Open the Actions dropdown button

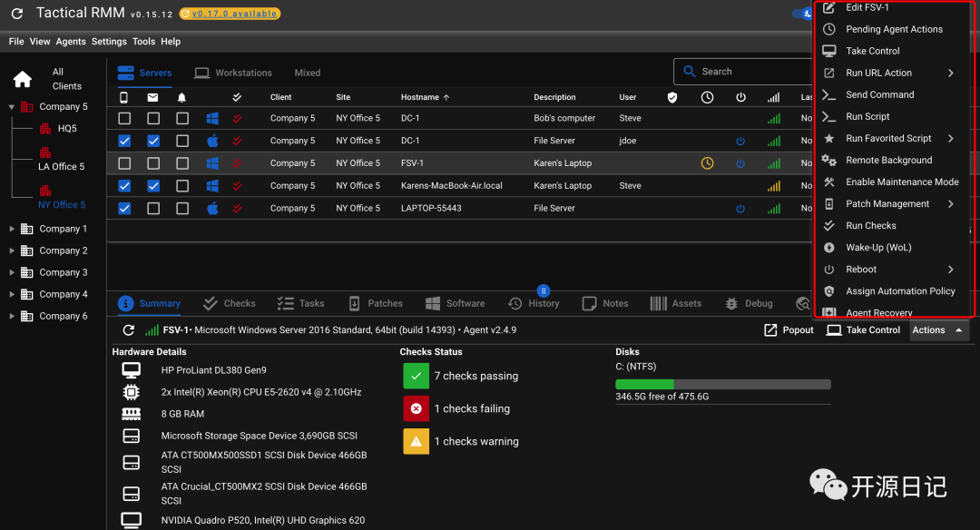938,330
